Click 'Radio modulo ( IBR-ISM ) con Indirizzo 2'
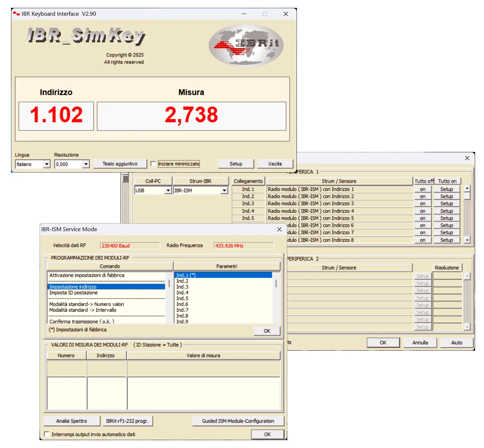The width and height of the screenshot is (484, 448). point(340,197)
